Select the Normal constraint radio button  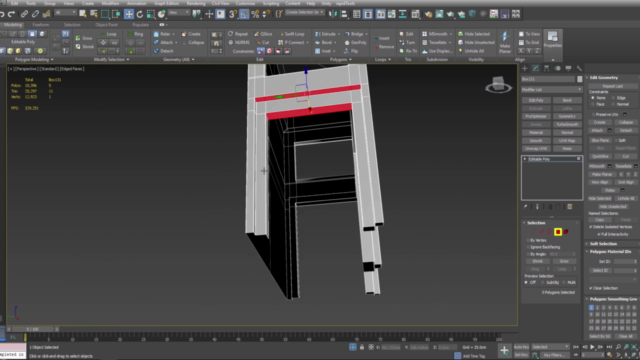613,104
